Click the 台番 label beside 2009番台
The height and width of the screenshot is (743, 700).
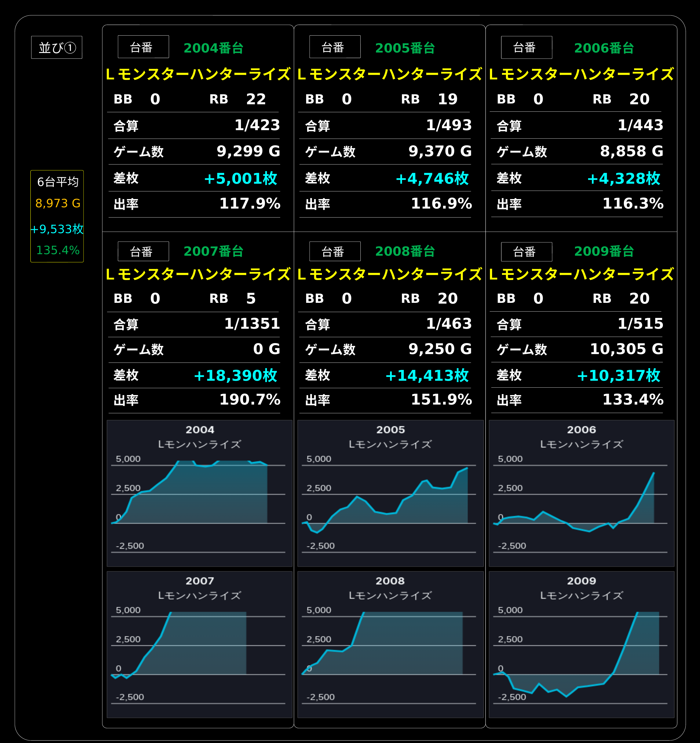coord(527,252)
